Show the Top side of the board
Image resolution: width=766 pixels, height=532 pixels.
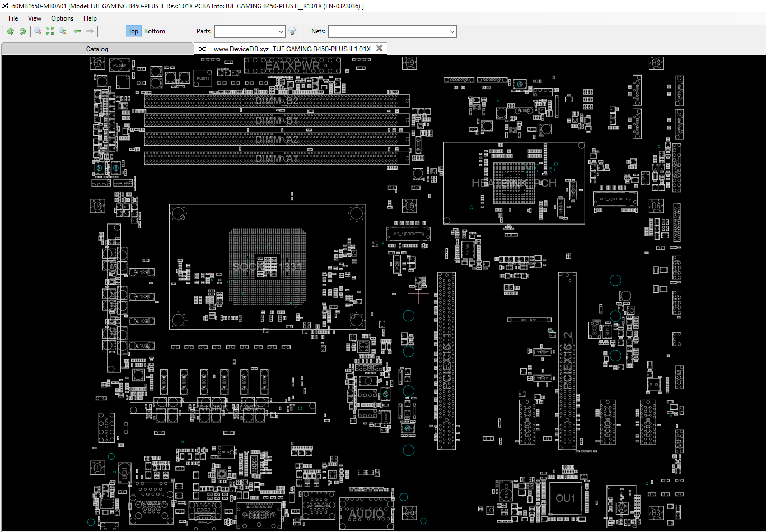tap(133, 31)
